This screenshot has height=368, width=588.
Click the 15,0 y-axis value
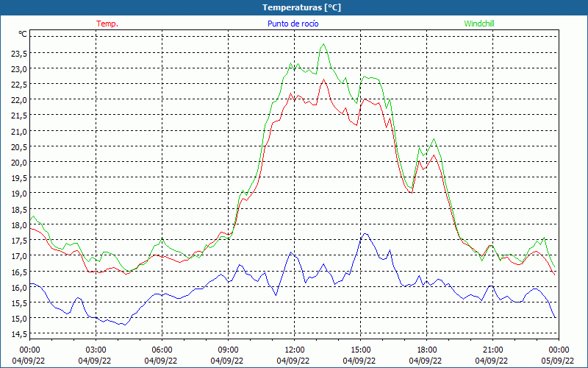tap(19, 319)
